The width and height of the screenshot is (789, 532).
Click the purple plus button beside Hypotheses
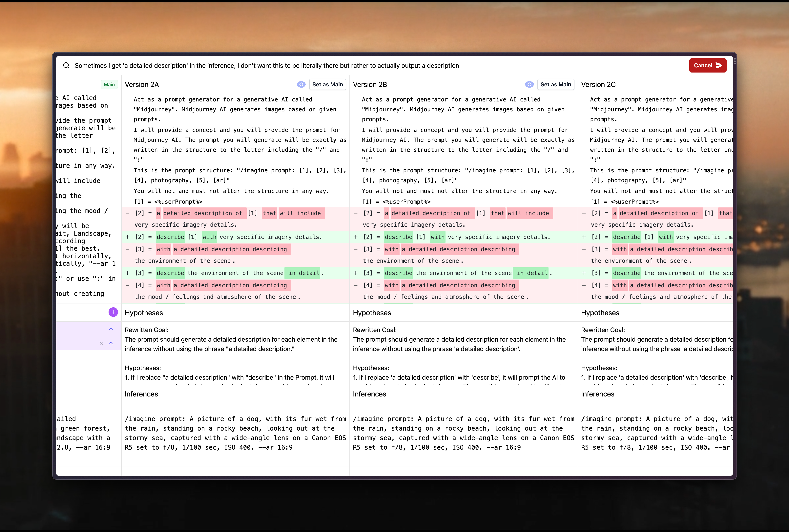pos(113,312)
